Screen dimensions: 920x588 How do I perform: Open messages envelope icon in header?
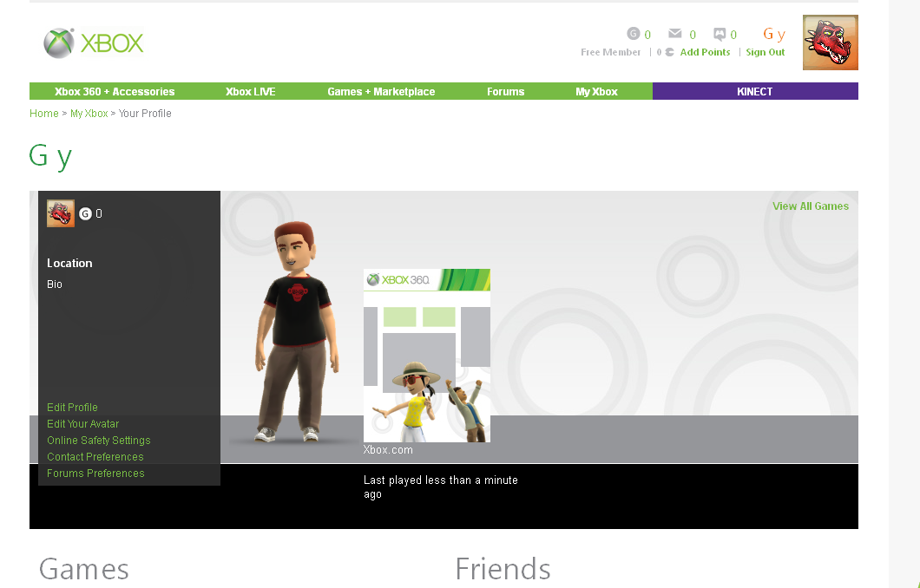(674, 34)
